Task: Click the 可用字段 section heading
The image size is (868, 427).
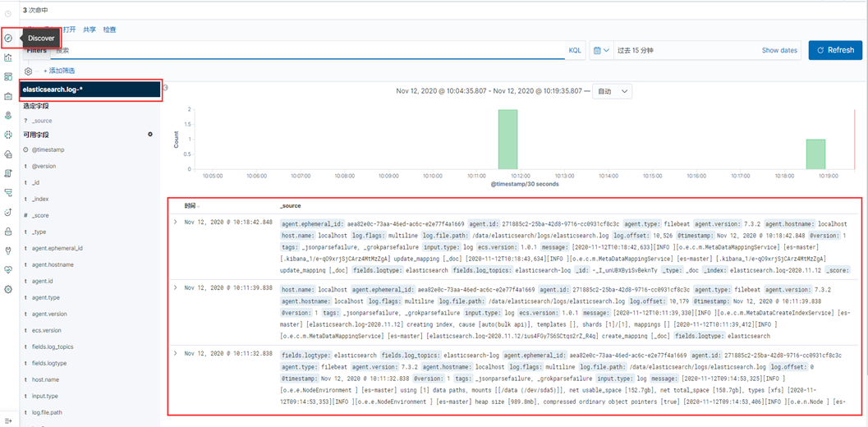Action: click(36, 135)
